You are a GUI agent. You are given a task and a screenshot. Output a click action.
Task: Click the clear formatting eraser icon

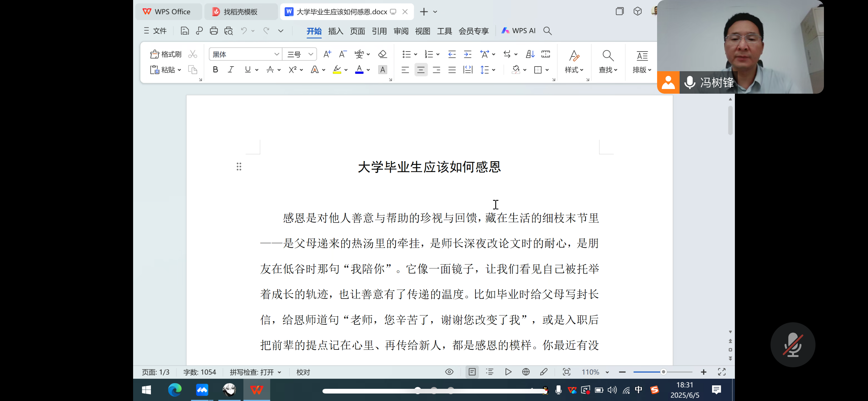[x=382, y=54]
